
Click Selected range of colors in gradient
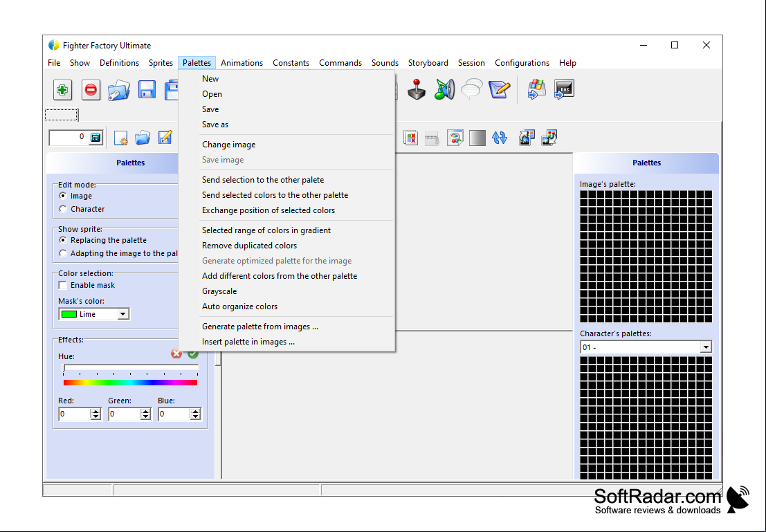(286, 230)
